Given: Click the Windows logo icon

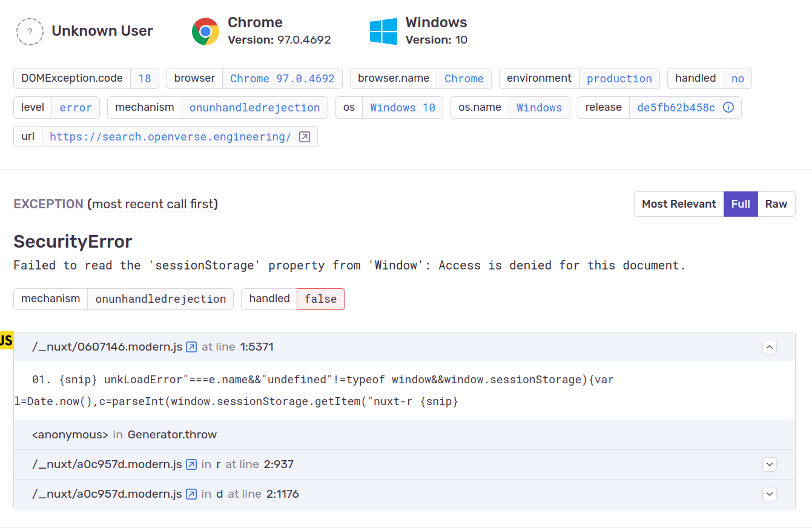Looking at the screenshot, I should 383,30.
